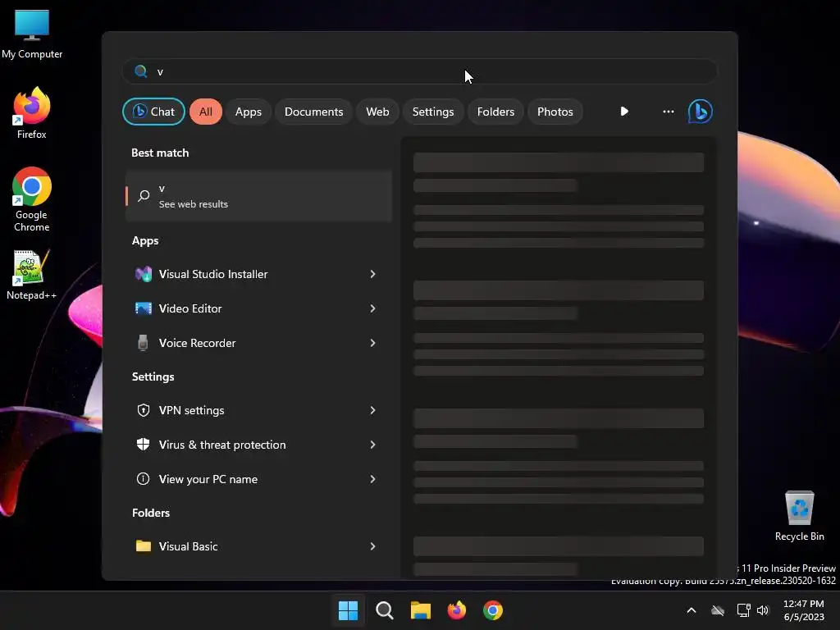Click the "View your PC name" result text

tap(208, 479)
